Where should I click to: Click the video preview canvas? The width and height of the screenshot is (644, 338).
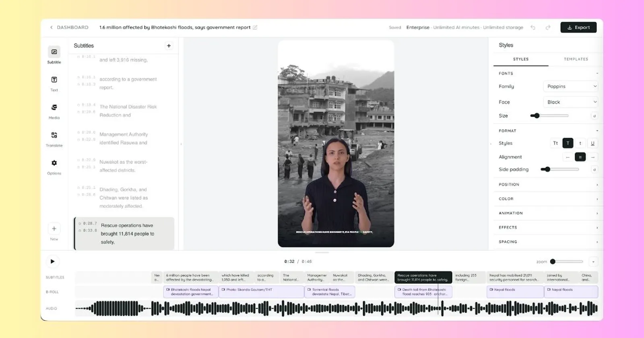[336, 144]
